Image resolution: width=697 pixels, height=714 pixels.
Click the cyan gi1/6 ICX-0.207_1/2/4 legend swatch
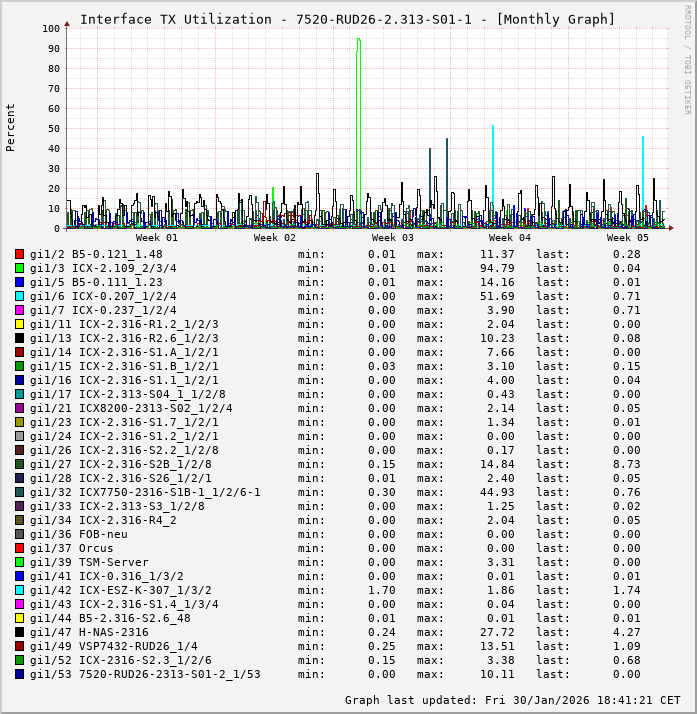[x=19, y=296]
